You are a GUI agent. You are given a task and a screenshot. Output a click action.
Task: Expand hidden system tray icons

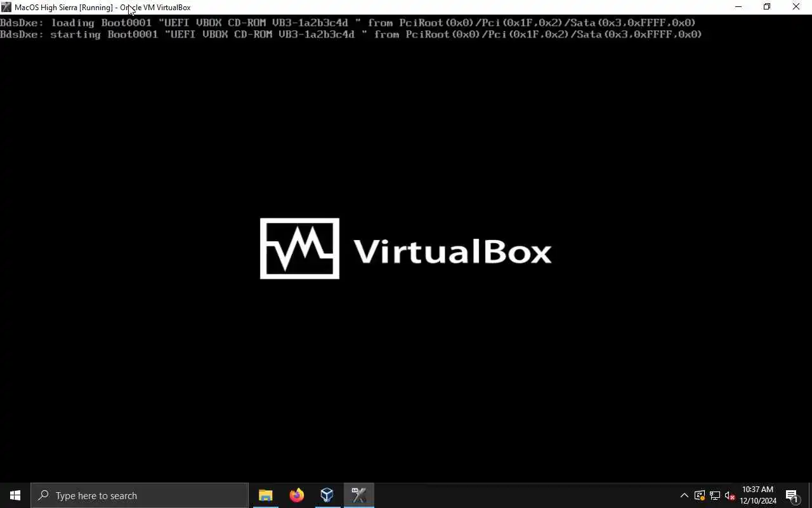click(x=684, y=495)
